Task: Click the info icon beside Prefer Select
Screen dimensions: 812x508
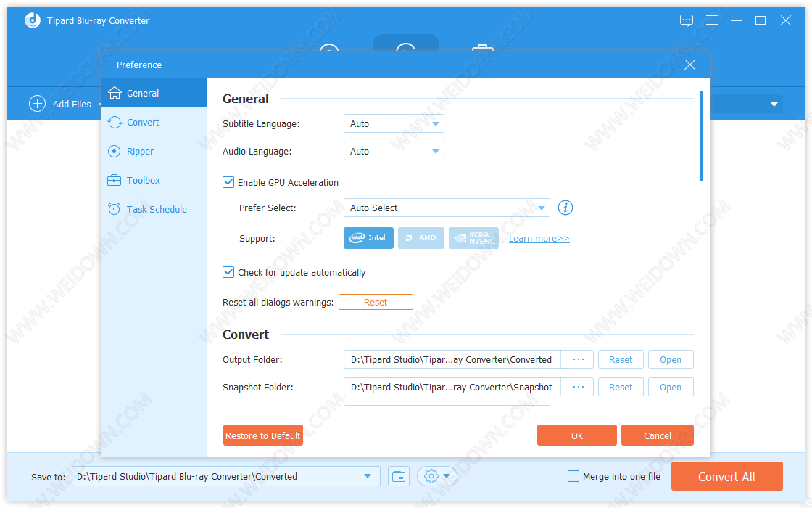Action: point(565,208)
